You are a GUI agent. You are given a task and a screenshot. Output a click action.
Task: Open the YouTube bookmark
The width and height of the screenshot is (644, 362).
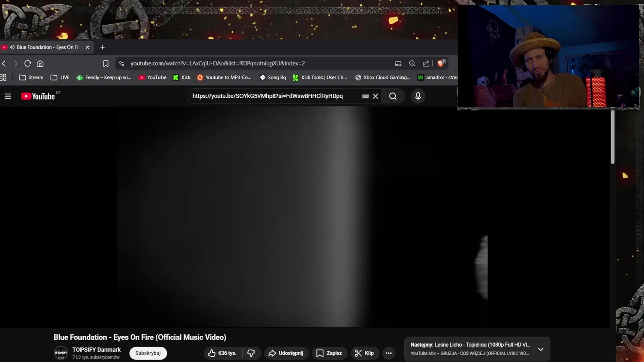152,77
